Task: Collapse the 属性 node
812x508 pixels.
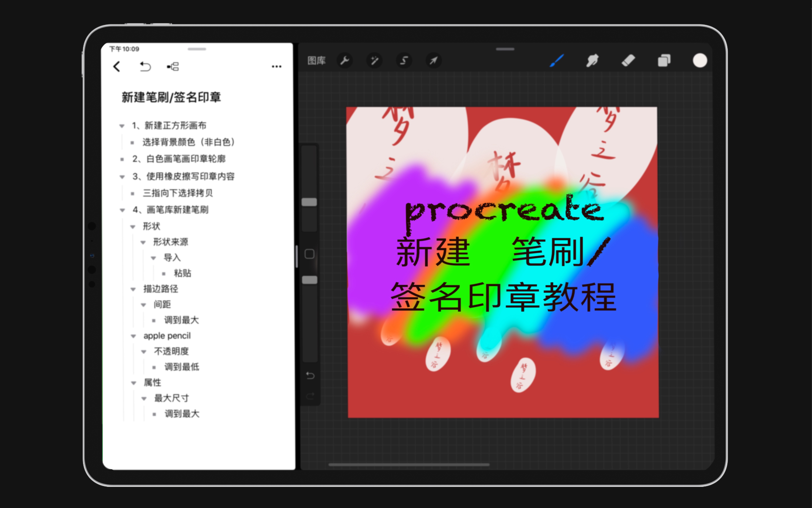Action: (134, 383)
